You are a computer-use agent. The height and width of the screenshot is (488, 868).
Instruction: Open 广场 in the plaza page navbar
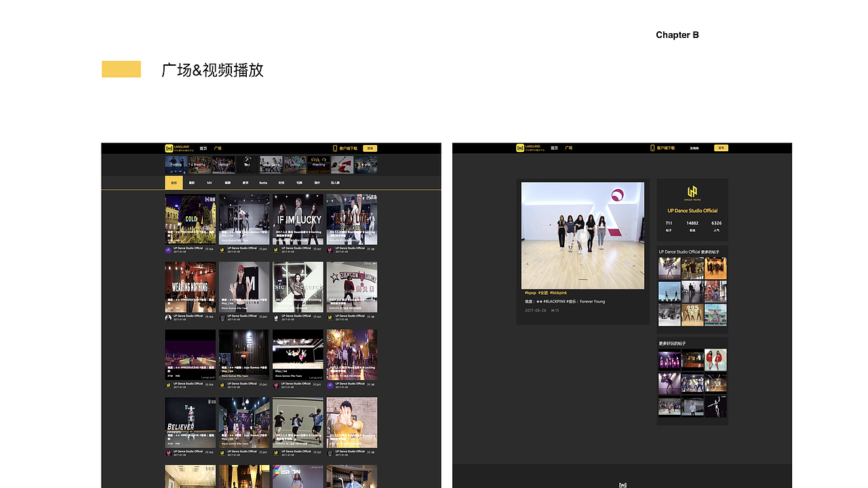tap(218, 148)
